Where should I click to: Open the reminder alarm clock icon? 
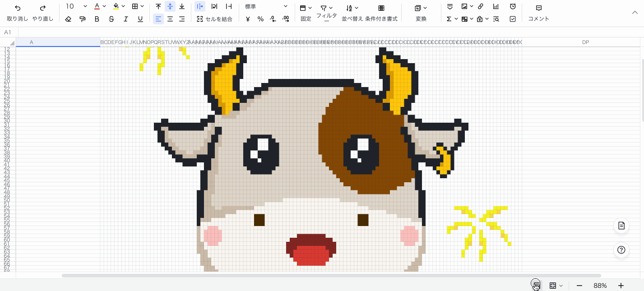click(513, 7)
